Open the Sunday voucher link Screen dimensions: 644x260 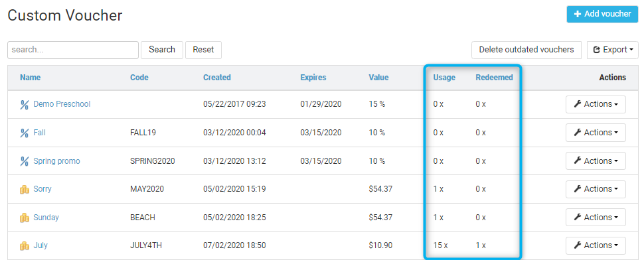[x=46, y=218]
